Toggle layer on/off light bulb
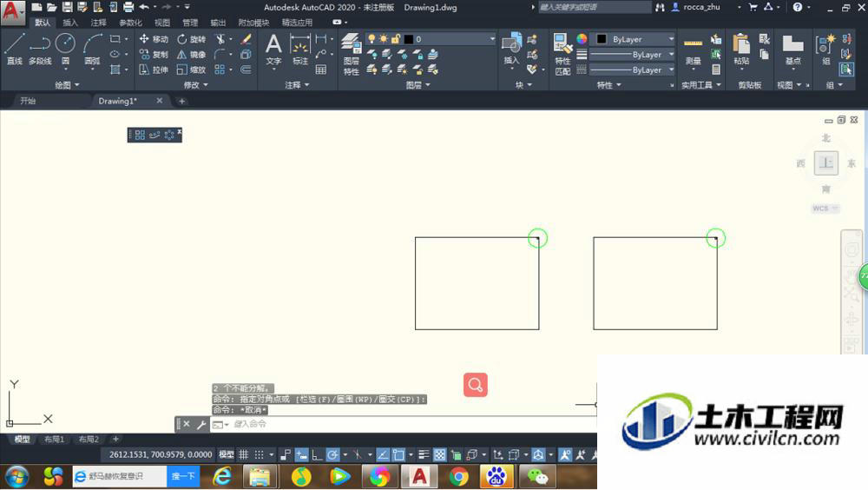The width and height of the screenshot is (868, 490). 372,39
